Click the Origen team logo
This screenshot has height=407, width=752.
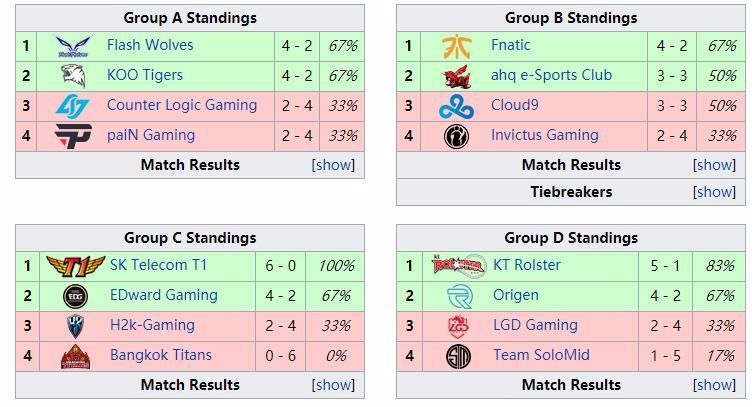458,296
